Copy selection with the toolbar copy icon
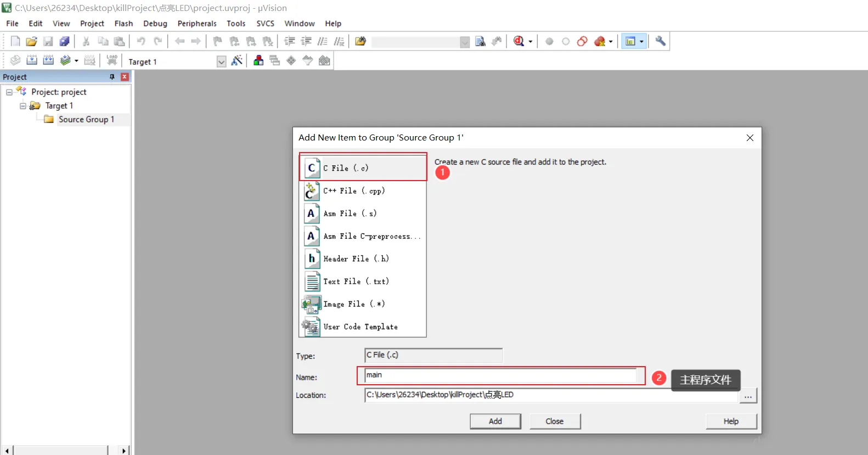The height and width of the screenshot is (455, 868). point(103,41)
